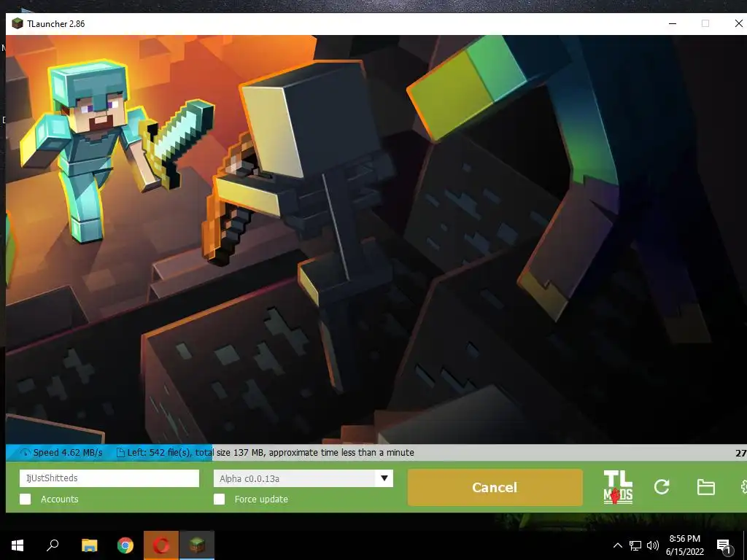The width and height of the screenshot is (747, 560).
Task: Close the TLauncher window
Action: 738,23
